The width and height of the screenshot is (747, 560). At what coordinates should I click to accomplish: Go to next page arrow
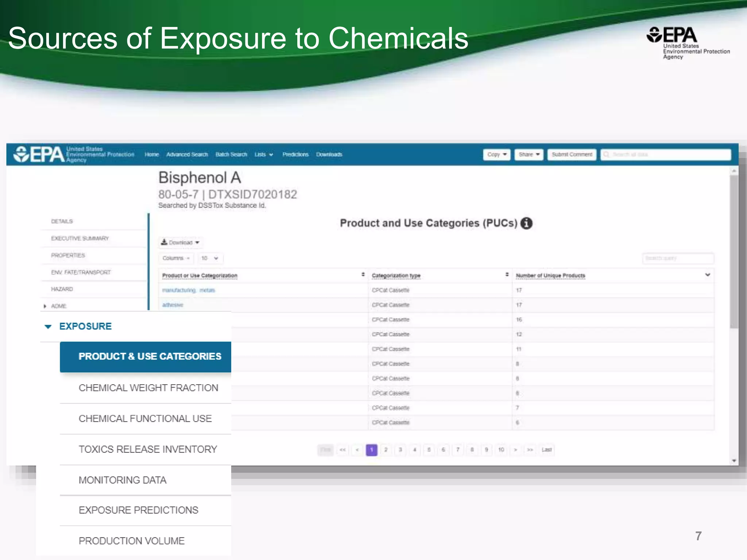click(515, 450)
